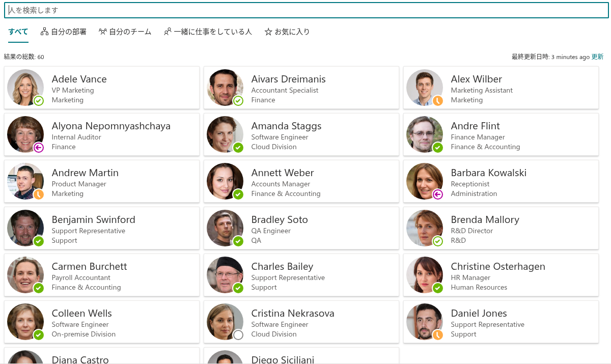Click Annett Weber's Accounts Manager title

pos(281,184)
